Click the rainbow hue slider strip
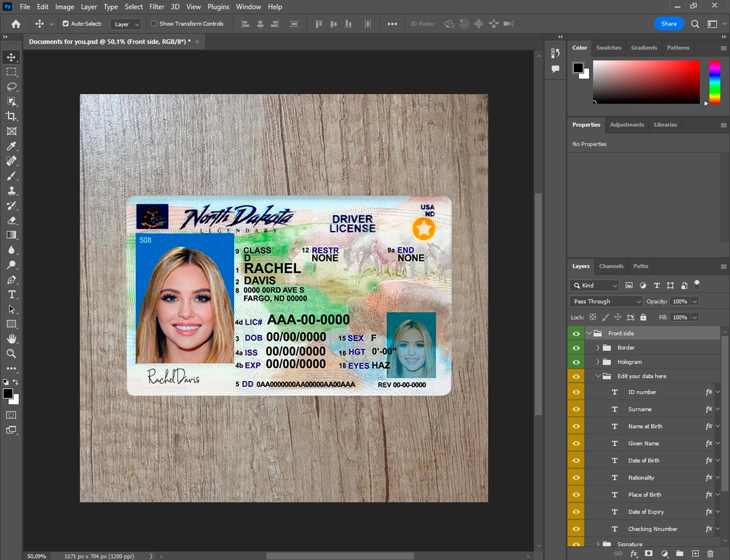The width and height of the screenshot is (730, 560). point(714,82)
